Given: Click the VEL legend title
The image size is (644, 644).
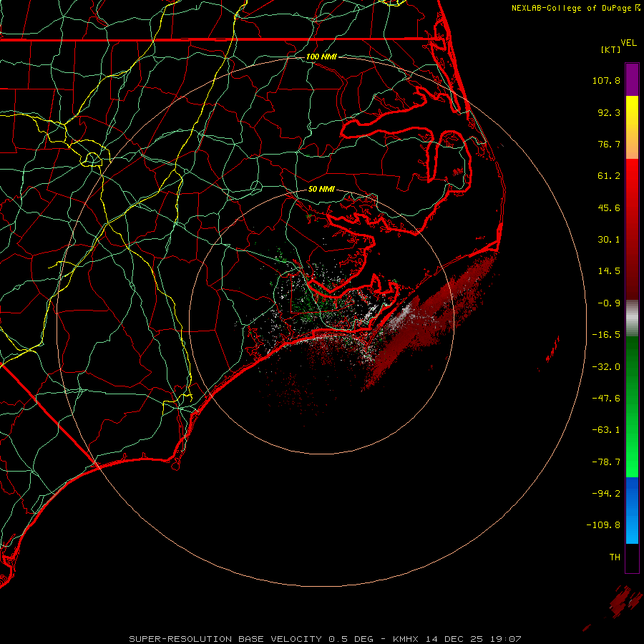Looking at the screenshot, I should point(628,43).
